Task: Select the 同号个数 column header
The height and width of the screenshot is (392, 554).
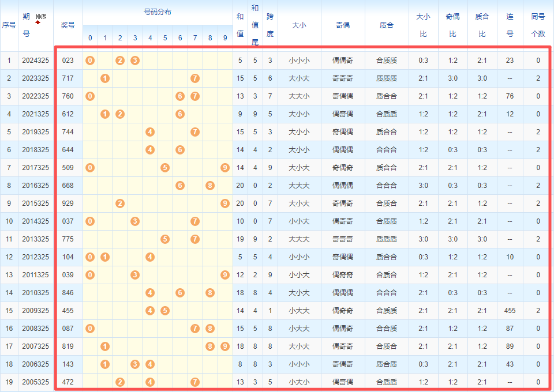Action: point(538,25)
